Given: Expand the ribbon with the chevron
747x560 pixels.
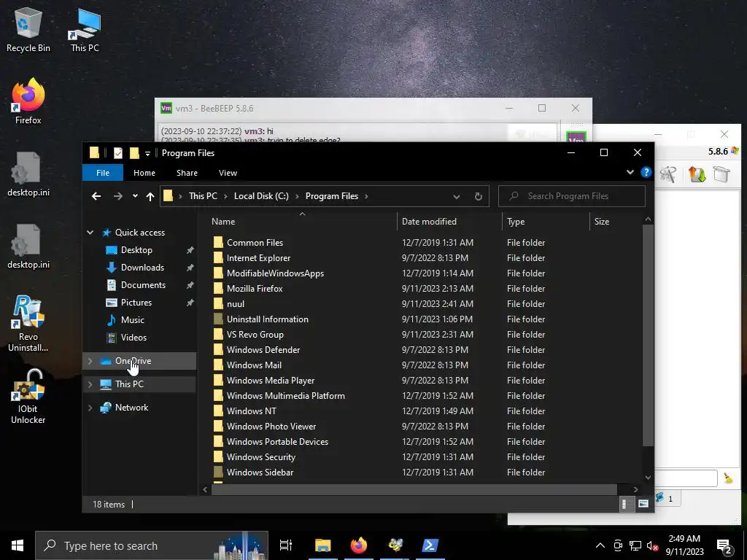Looking at the screenshot, I should coord(630,172).
